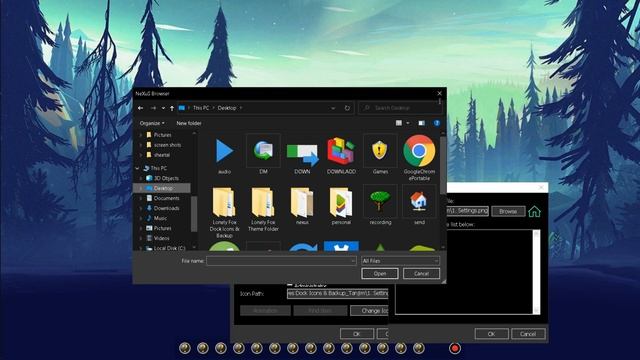Viewport: 640px width, 360px height.
Task: Click This PC in the address breadcrumb
Action: (201, 108)
